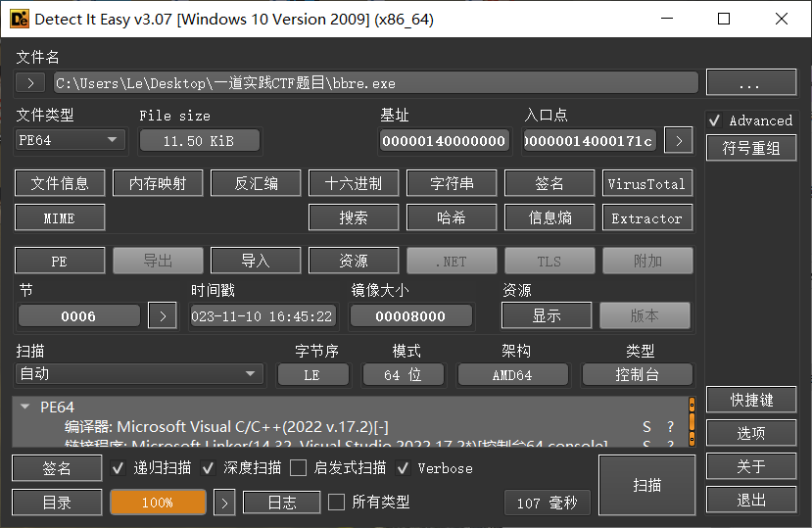This screenshot has width=812, height=528.
Task: Open 快捷键 shortcuts
Action: pos(751,400)
